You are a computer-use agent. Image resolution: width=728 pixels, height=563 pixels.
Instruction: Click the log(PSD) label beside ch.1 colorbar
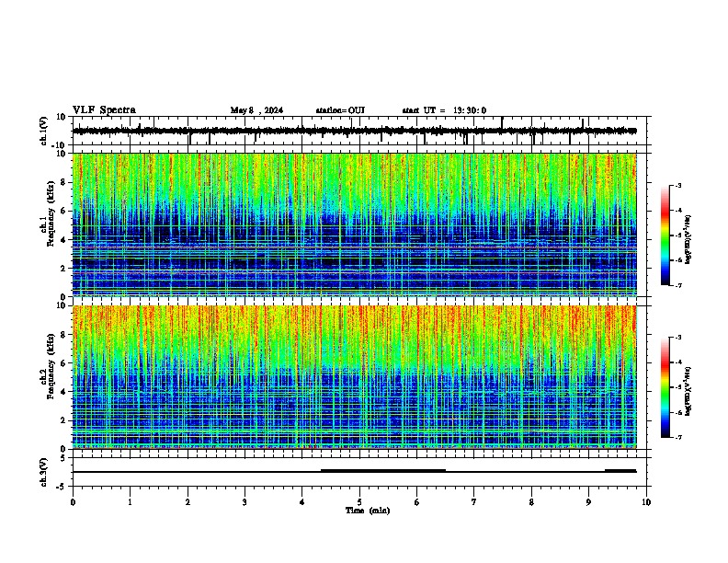[688, 239]
